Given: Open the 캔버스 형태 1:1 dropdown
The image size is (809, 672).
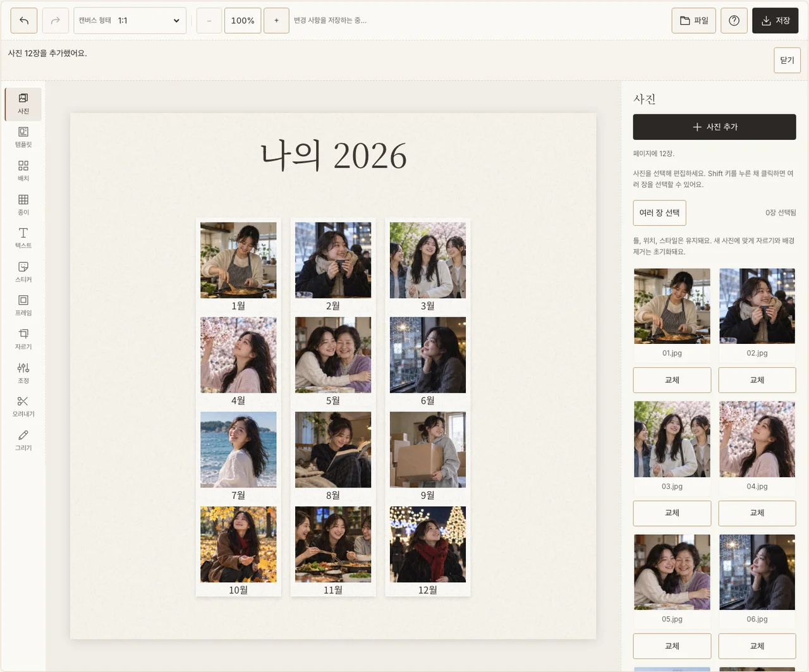Looking at the screenshot, I should 130,20.
